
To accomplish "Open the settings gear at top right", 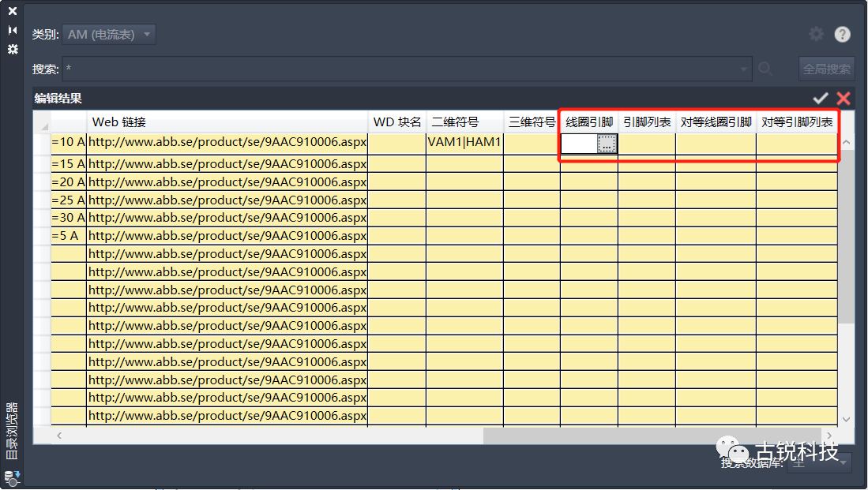I will (x=816, y=34).
